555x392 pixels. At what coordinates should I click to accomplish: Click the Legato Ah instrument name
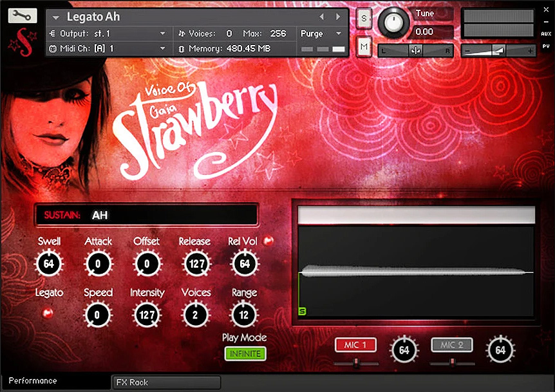(x=93, y=17)
